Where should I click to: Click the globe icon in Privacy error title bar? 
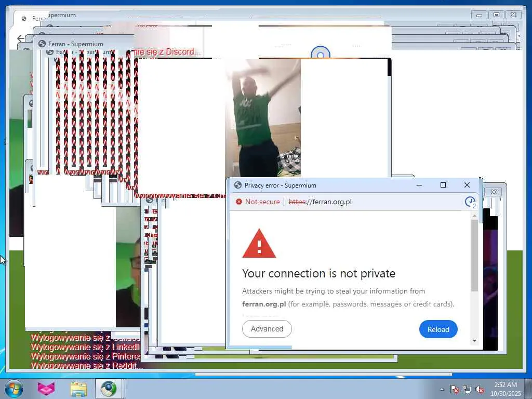(238, 185)
